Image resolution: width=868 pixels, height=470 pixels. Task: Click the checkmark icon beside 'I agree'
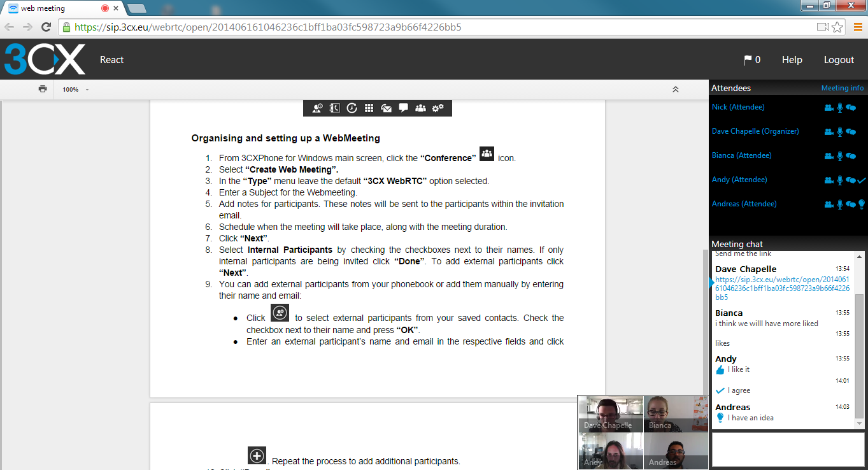720,390
